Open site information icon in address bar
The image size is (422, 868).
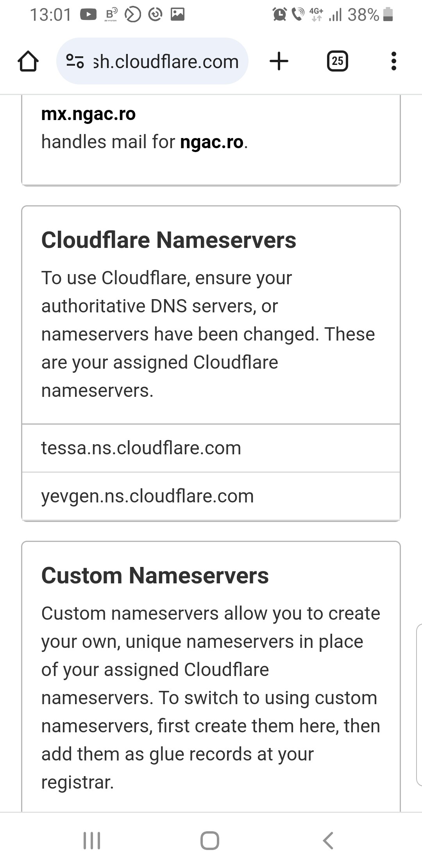point(75,61)
